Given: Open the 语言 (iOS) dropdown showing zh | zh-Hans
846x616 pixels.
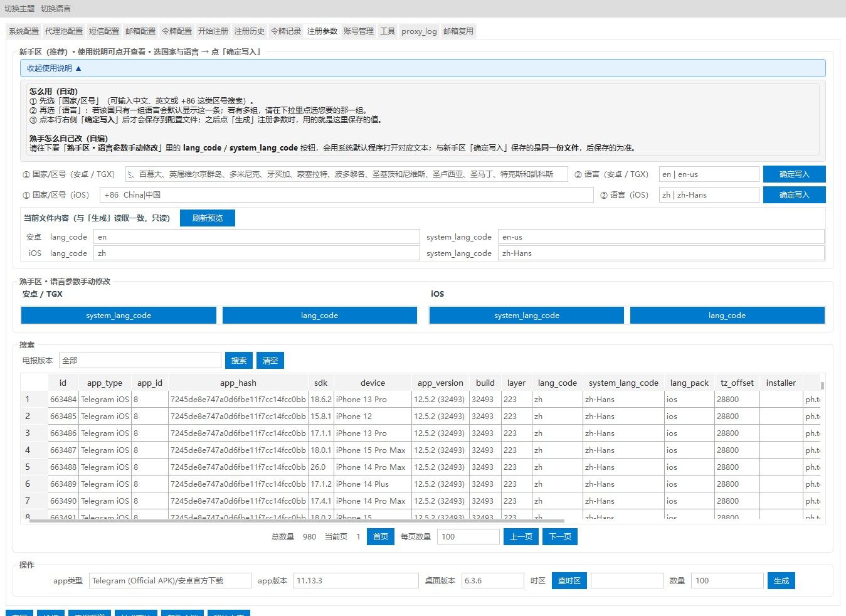Looking at the screenshot, I should [x=709, y=195].
